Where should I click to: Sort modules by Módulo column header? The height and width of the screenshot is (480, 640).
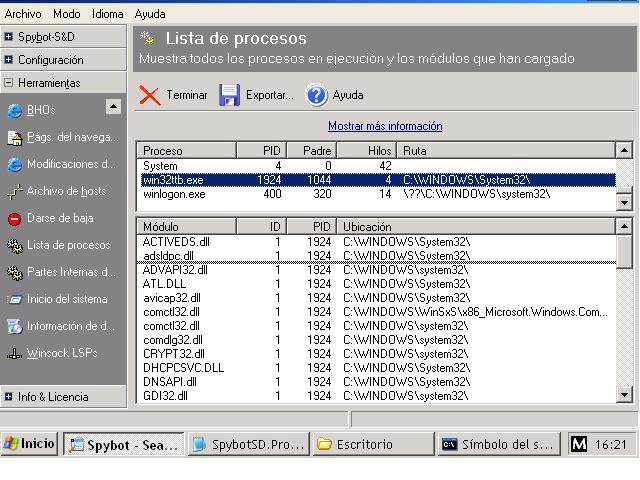coord(187,226)
